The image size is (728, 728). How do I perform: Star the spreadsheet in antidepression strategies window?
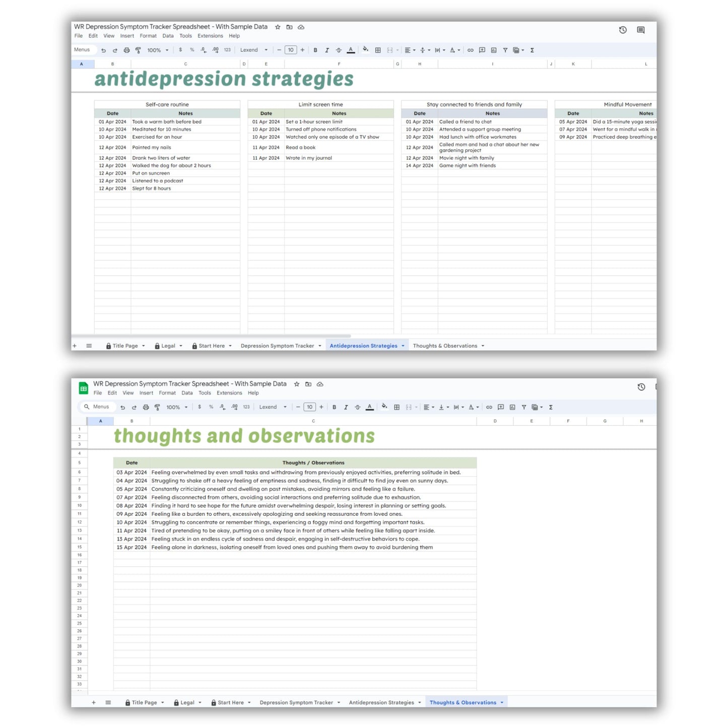pyautogui.click(x=278, y=27)
